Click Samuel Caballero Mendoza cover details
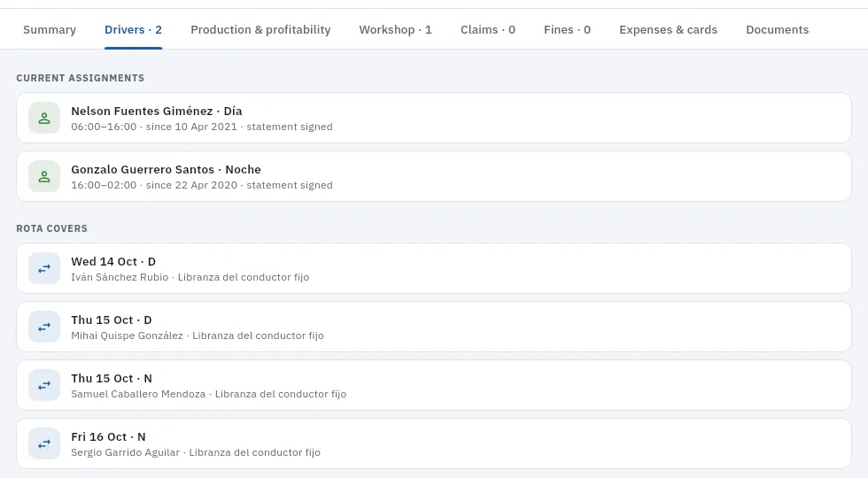The image size is (868, 478). tap(209, 394)
